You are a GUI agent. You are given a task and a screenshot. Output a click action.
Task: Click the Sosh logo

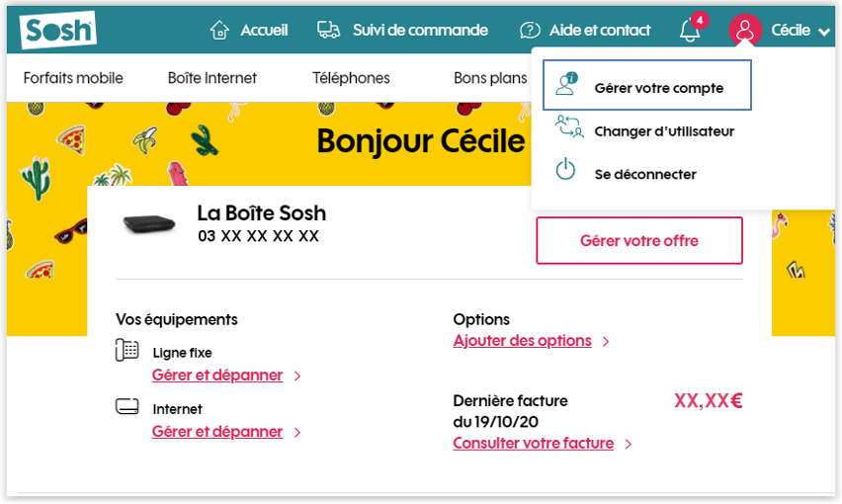click(57, 31)
